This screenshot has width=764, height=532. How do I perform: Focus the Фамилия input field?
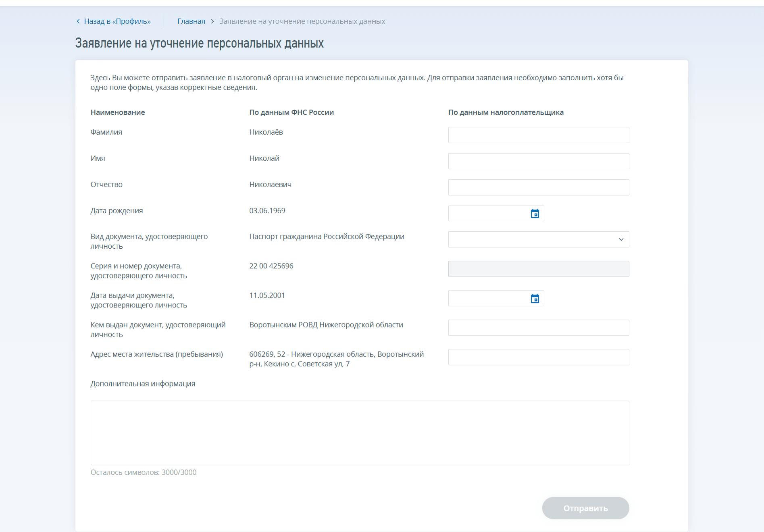click(x=539, y=135)
